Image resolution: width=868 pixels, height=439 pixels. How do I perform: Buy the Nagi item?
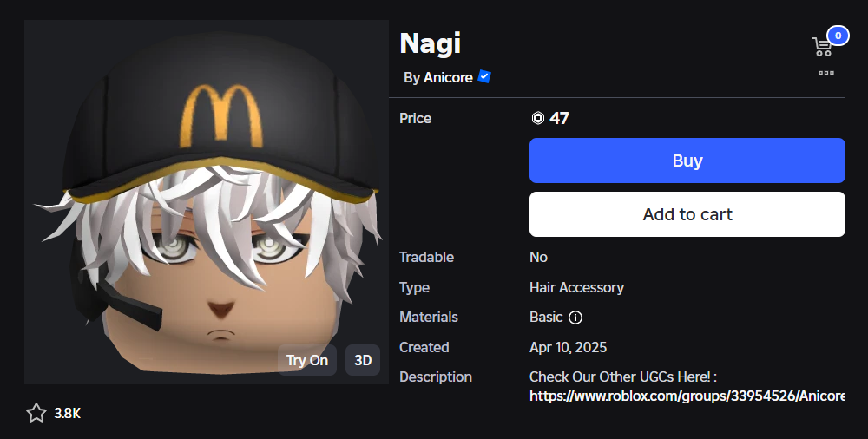click(x=687, y=161)
